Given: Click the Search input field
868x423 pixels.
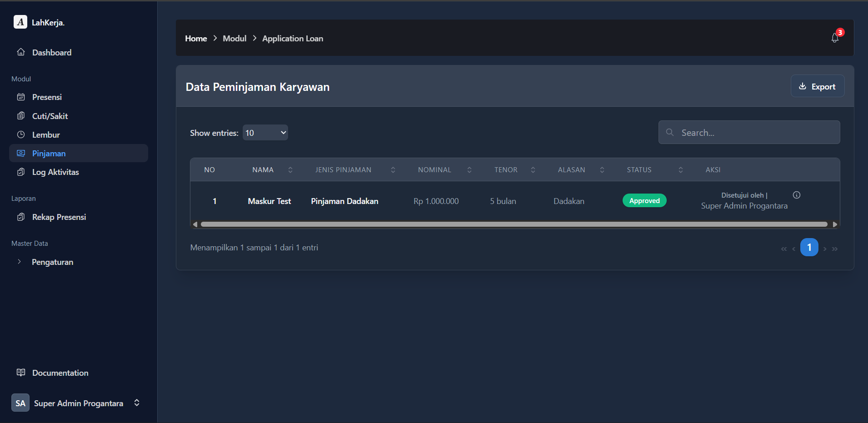Looking at the screenshot, I should click(x=749, y=132).
